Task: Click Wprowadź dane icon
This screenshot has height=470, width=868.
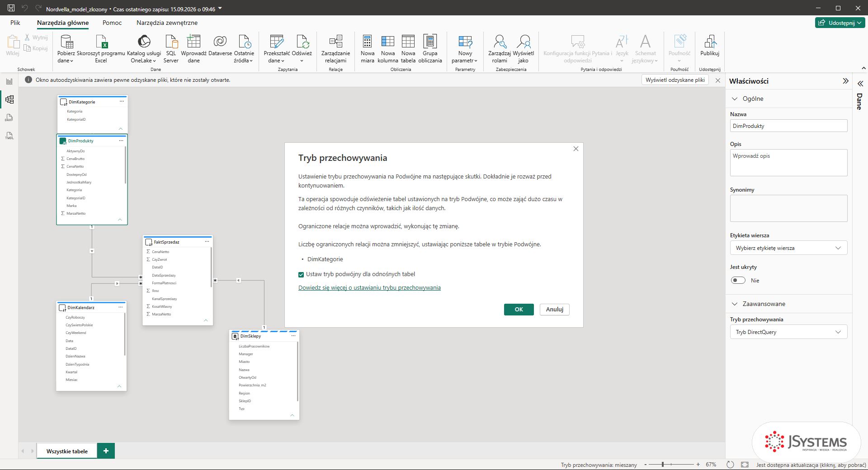Action: 193,42
